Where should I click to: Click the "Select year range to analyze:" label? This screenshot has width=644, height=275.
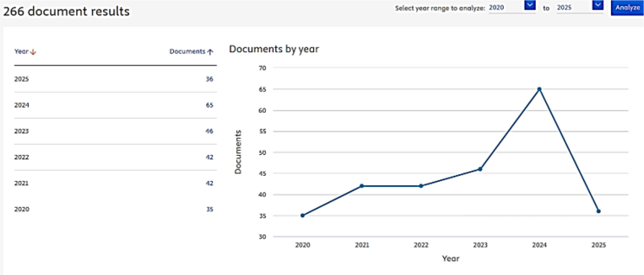440,8
